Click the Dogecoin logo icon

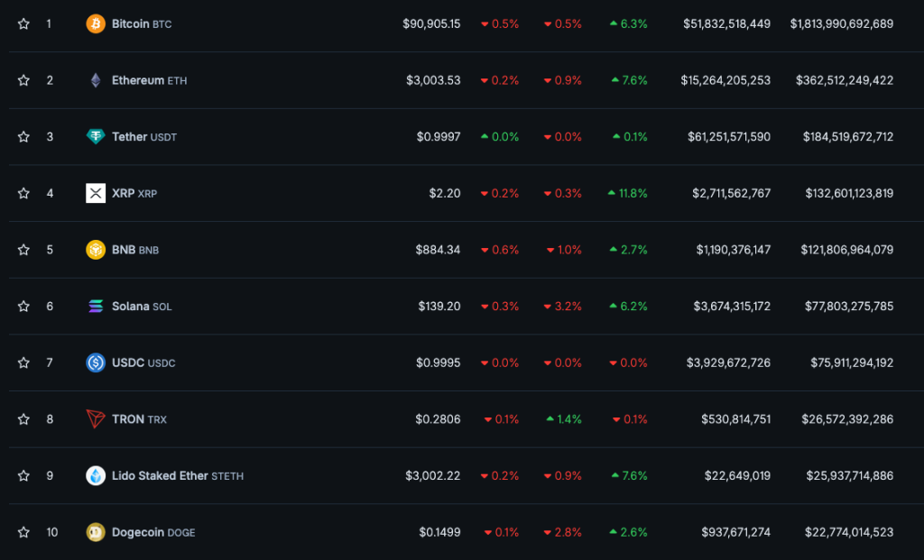coord(96,532)
